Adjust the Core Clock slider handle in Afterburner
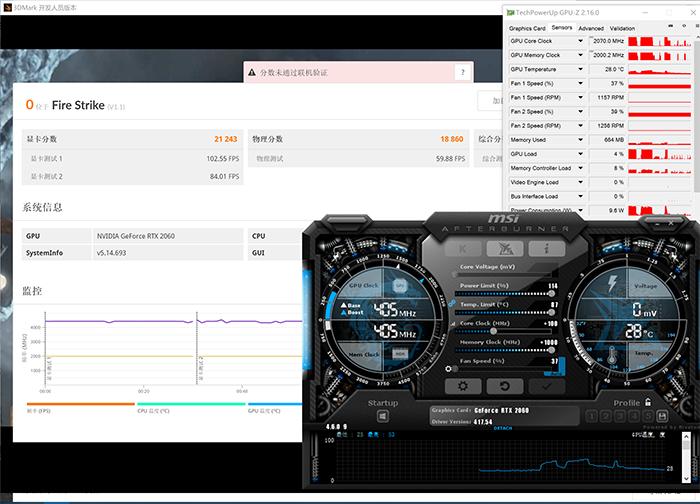Screen dimensions: 700x504 click(493, 331)
